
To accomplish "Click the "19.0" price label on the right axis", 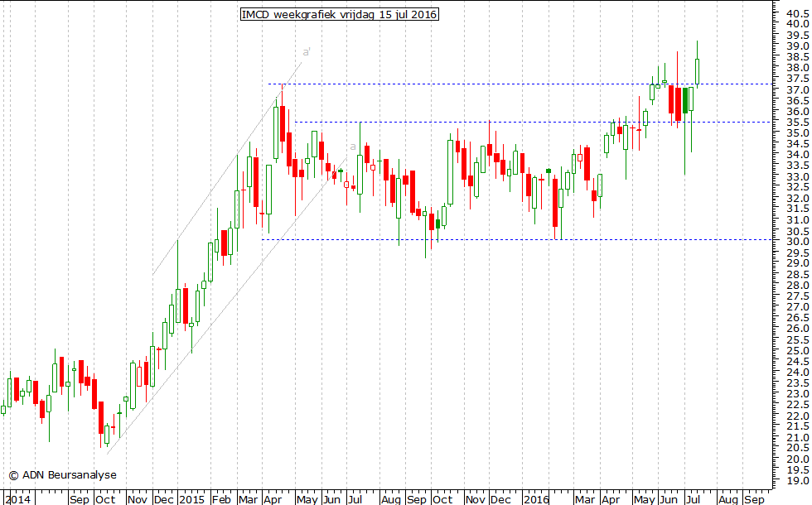I will [x=797, y=481].
